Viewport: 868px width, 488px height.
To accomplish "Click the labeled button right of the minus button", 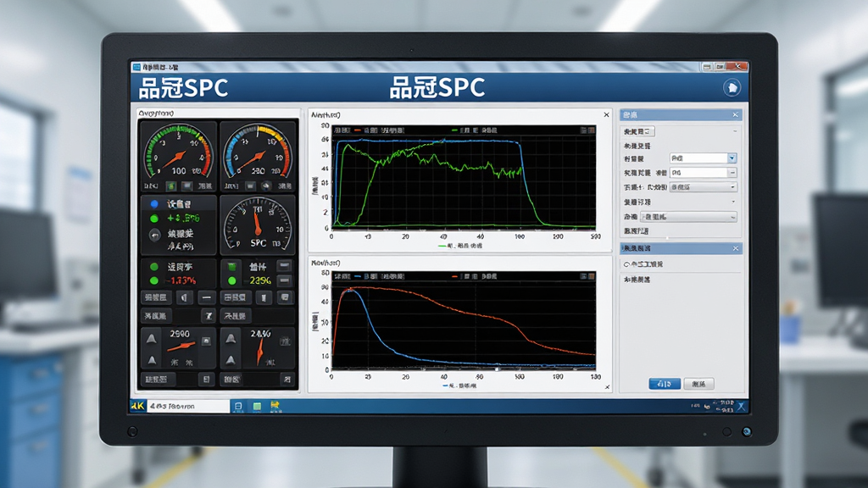I will [x=236, y=297].
